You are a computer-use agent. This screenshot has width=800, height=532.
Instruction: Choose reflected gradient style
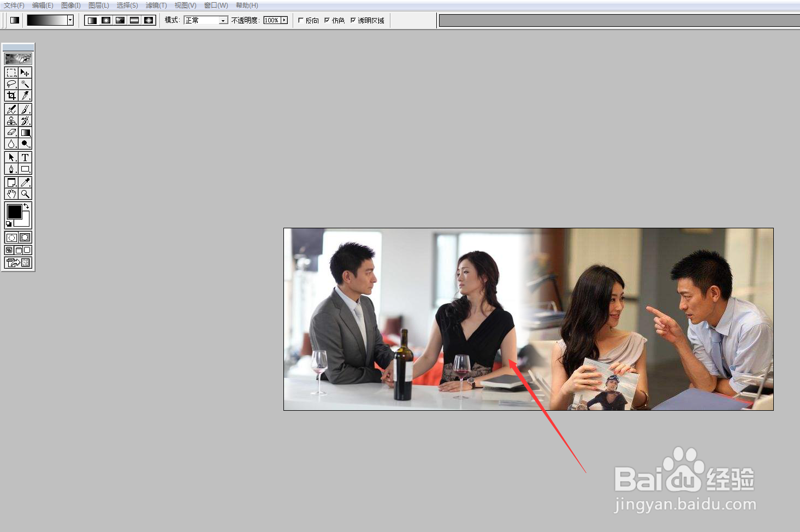[x=134, y=20]
